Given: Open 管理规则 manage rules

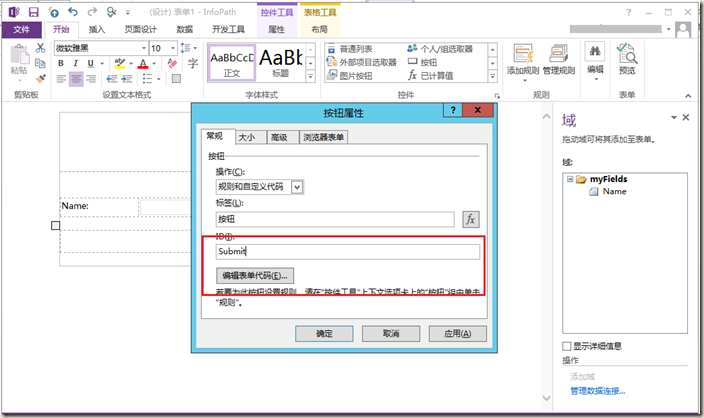Looking at the screenshot, I should click(559, 59).
